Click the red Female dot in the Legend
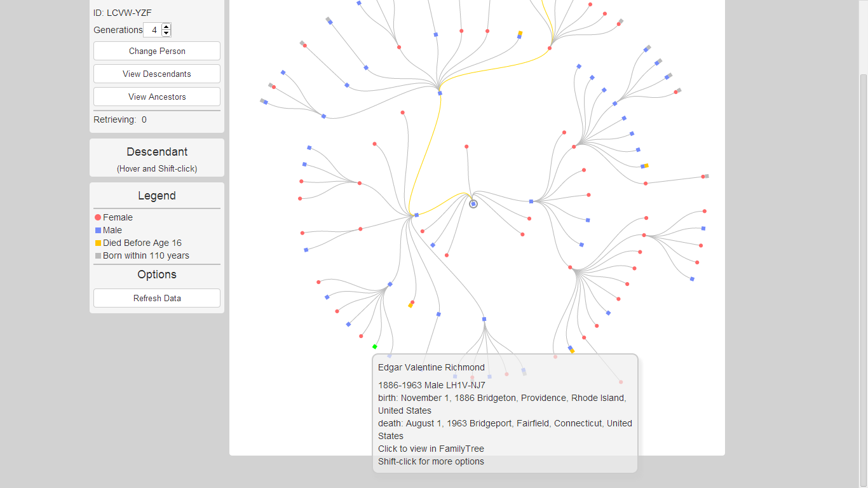Screen dimensions: 868x488 click(x=97, y=217)
